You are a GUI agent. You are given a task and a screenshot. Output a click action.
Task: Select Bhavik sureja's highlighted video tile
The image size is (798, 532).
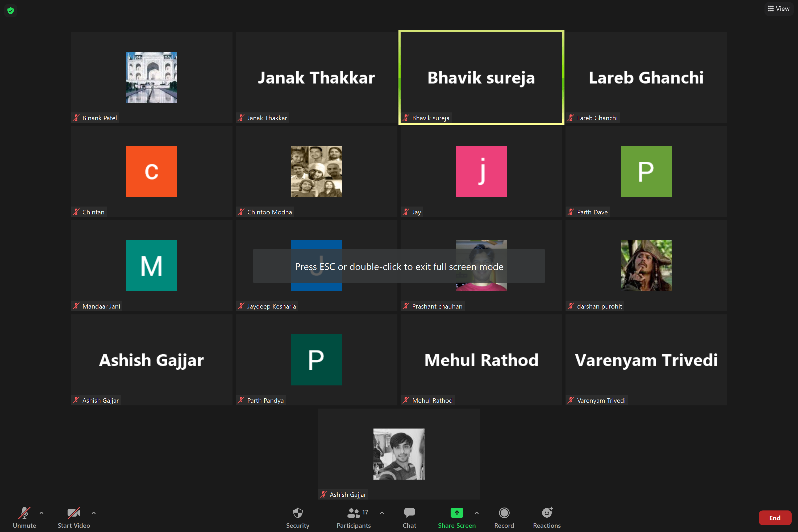click(481, 77)
